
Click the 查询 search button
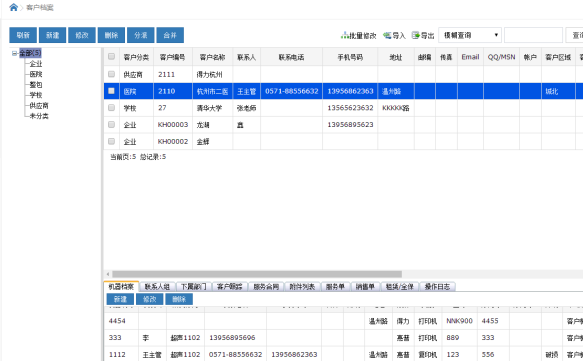pos(575,35)
